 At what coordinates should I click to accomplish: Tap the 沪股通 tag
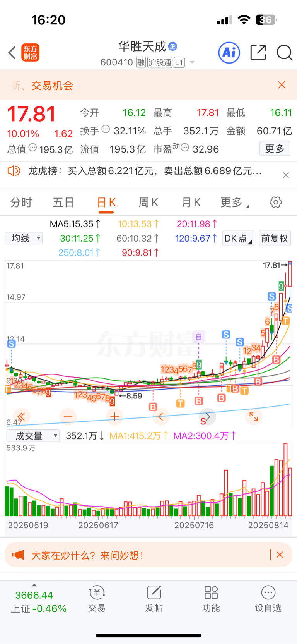160,62
